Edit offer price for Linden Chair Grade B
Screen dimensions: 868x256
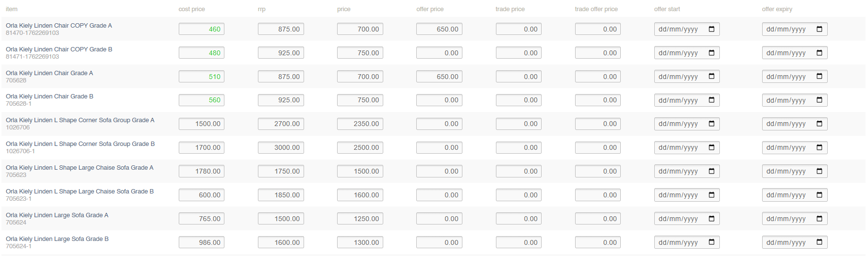point(439,100)
